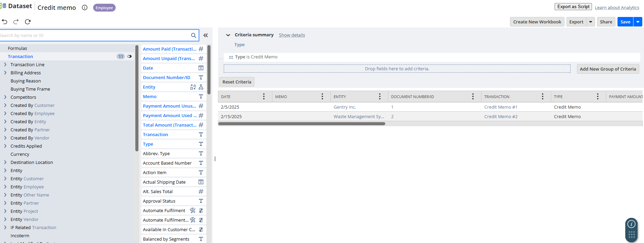Collapse the Criteria summary section

click(x=228, y=35)
